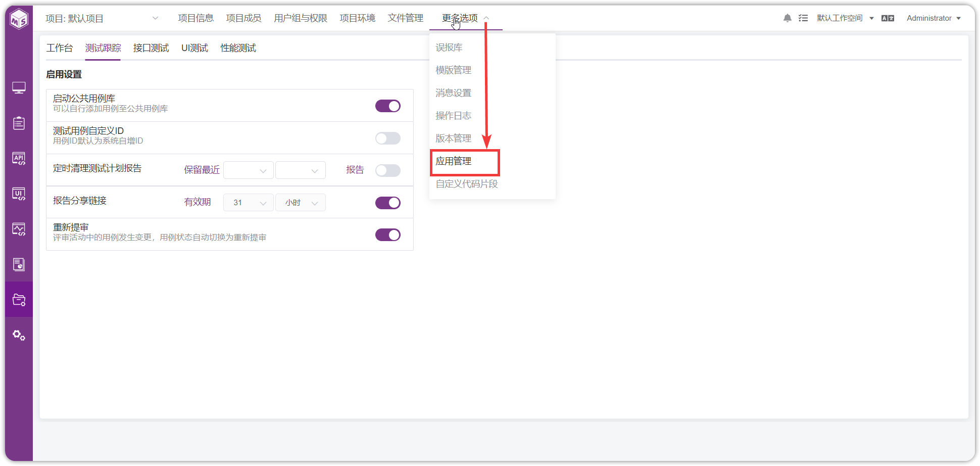
Task: Choose 消息设置 from the menu
Action: 454,93
